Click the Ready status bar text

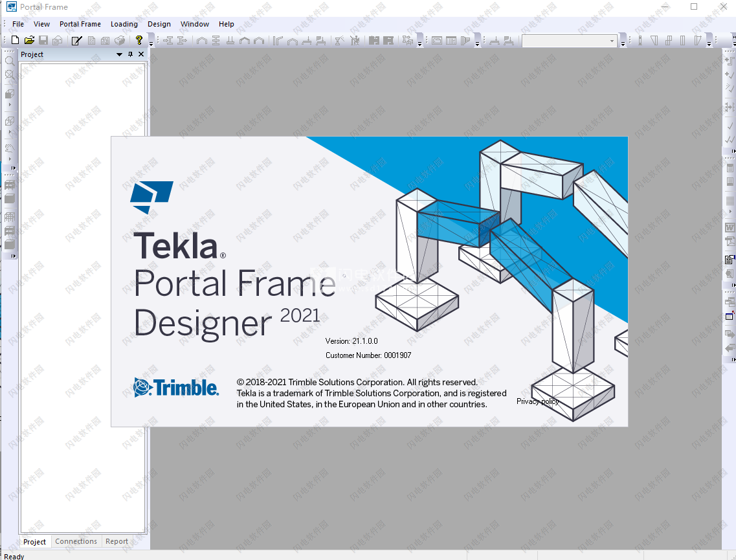(x=14, y=556)
